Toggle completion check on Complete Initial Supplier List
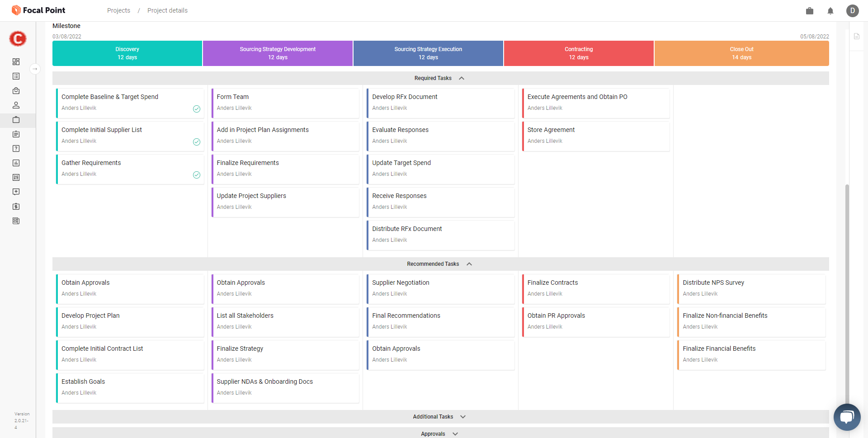 pos(197,142)
